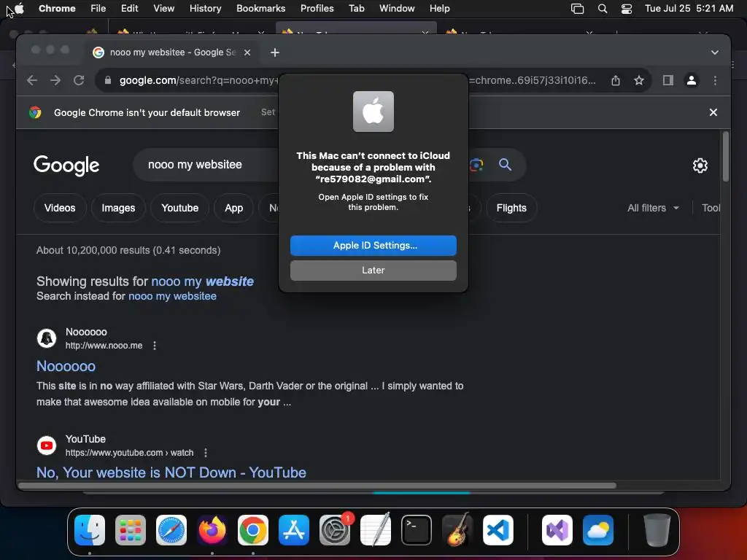Open System Settings from the Dock

334,530
